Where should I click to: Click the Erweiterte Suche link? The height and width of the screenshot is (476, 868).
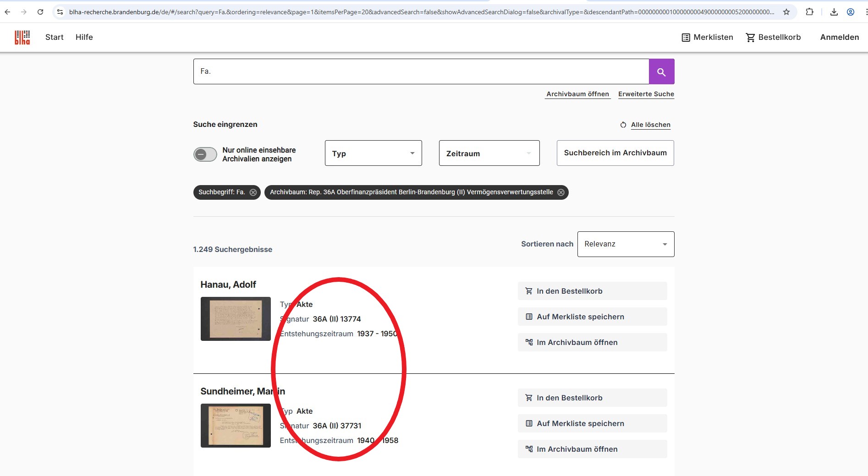(646, 94)
